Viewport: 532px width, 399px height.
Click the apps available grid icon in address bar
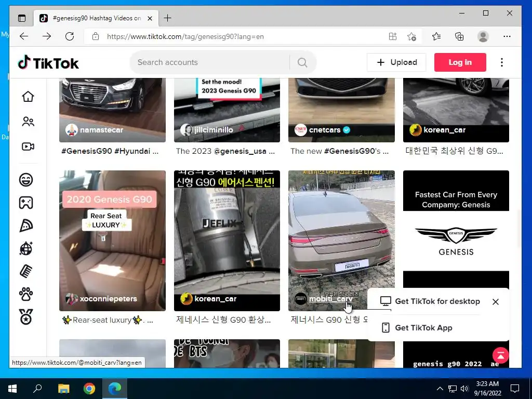pyautogui.click(x=393, y=36)
